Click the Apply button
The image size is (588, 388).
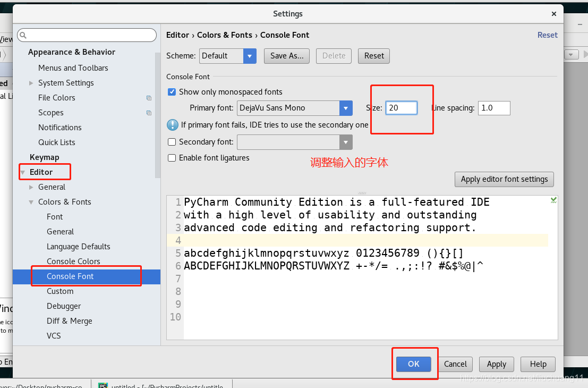[x=497, y=365]
